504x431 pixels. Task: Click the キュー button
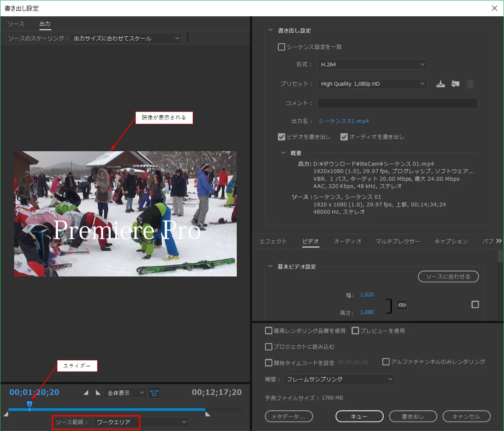click(359, 416)
